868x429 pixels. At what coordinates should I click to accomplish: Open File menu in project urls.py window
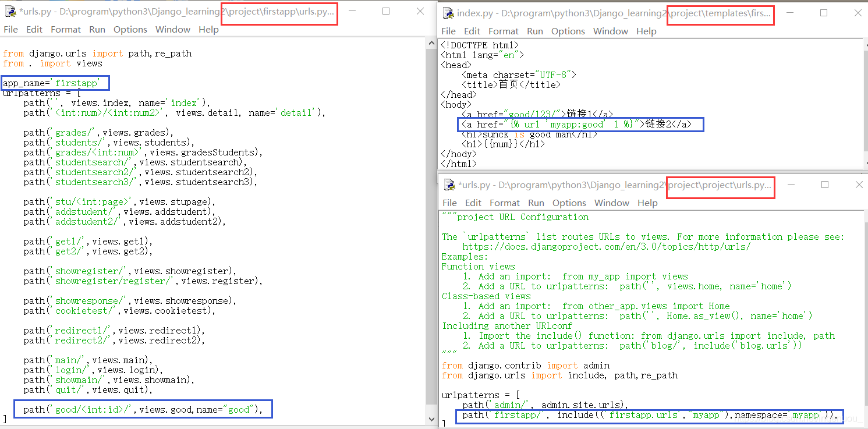[x=449, y=203]
